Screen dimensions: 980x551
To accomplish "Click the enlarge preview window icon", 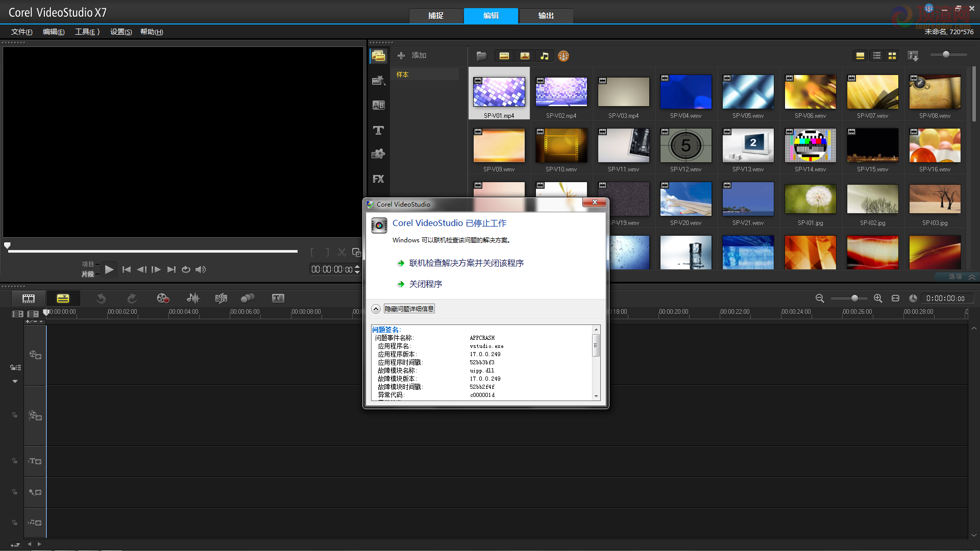I will [356, 252].
